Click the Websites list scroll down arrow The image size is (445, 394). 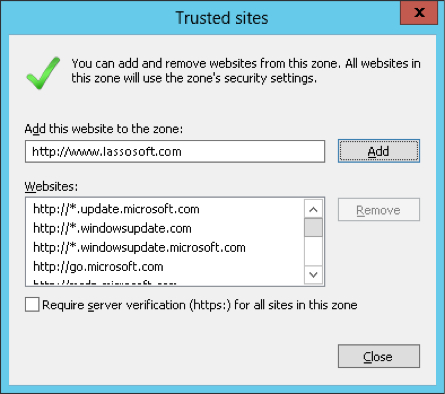tap(313, 275)
